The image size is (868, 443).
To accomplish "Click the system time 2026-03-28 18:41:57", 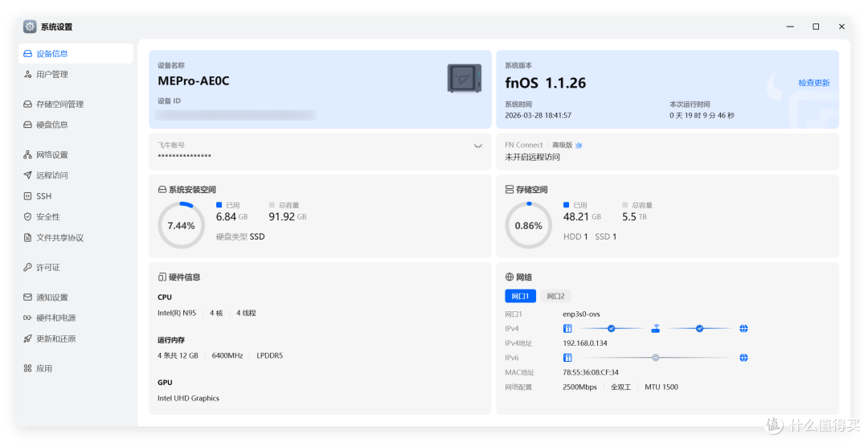I will 538,116.
